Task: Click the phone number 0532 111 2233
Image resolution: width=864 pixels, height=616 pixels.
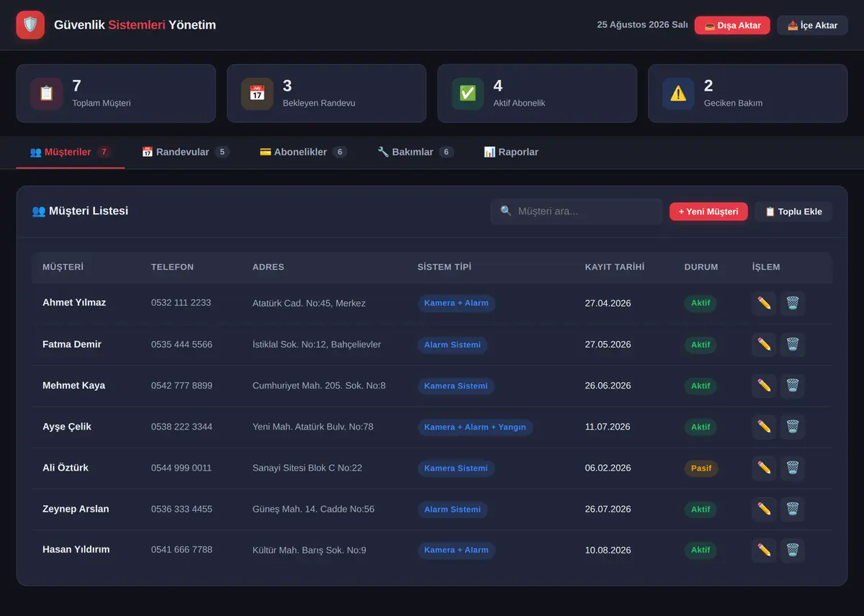Action: click(181, 303)
